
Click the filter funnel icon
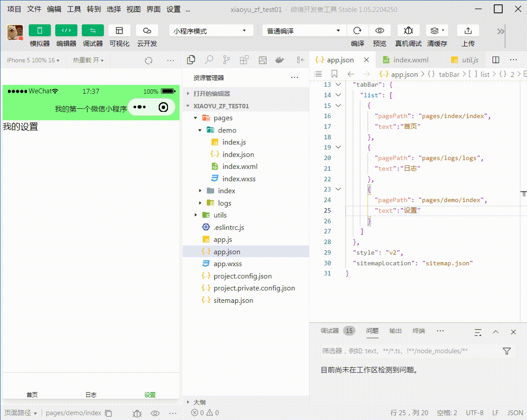pyautogui.click(x=507, y=351)
